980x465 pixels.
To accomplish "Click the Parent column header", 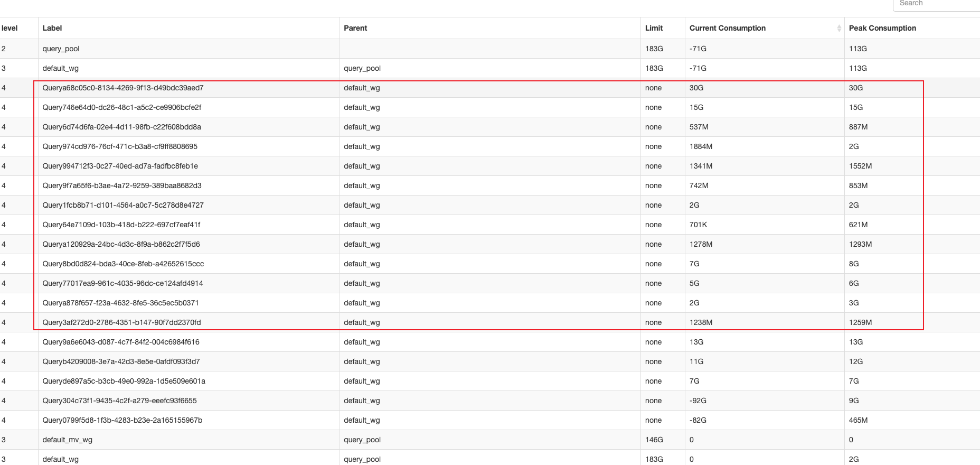I will 355,29.
